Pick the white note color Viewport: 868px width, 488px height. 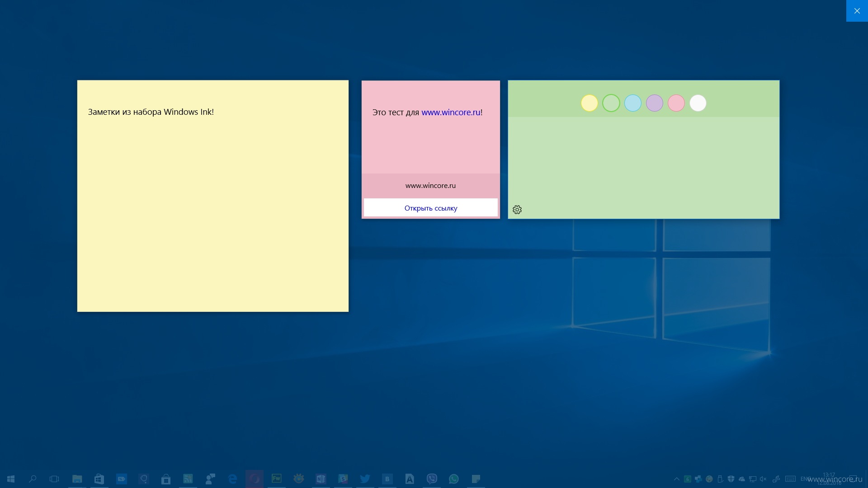pyautogui.click(x=698, y=103)
